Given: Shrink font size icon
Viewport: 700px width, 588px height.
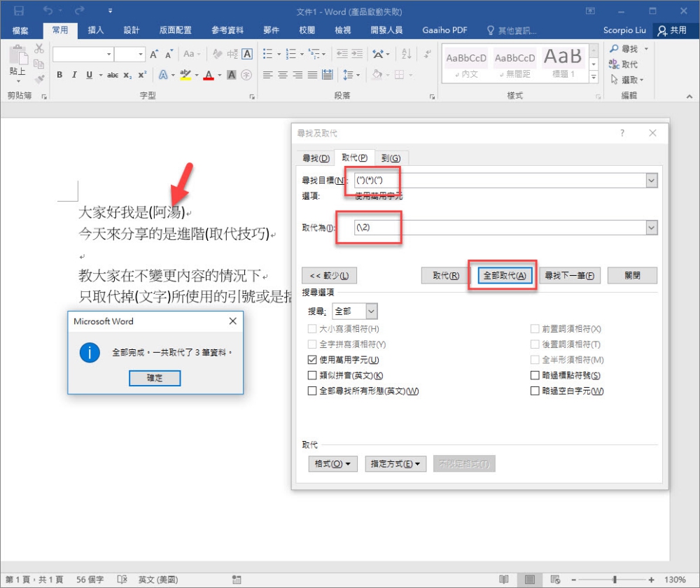Looking at the screenshot, I should tap(169, 55).
